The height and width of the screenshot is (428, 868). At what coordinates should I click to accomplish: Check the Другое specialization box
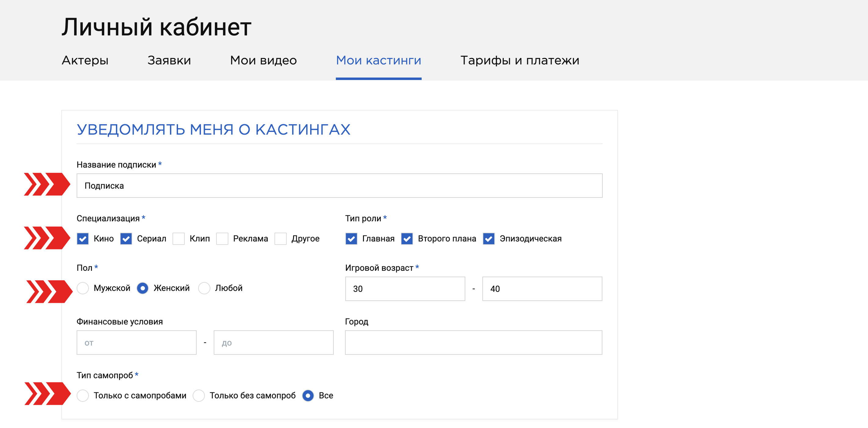(280, 239)
